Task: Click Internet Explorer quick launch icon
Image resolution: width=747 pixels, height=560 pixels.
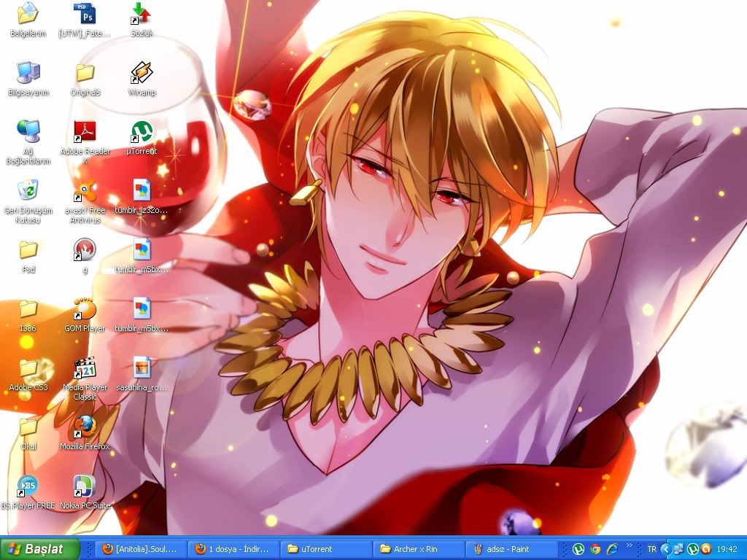Action: tap(612, 550)
